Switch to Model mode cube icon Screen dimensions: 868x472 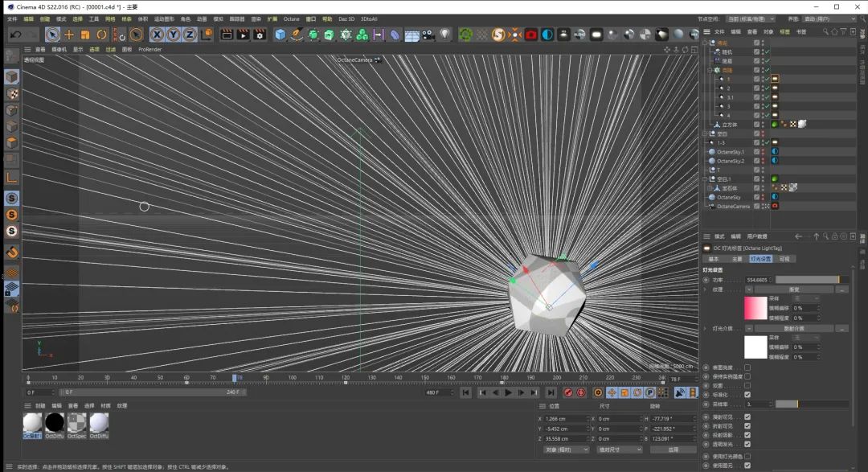click(x=11, y=77)
